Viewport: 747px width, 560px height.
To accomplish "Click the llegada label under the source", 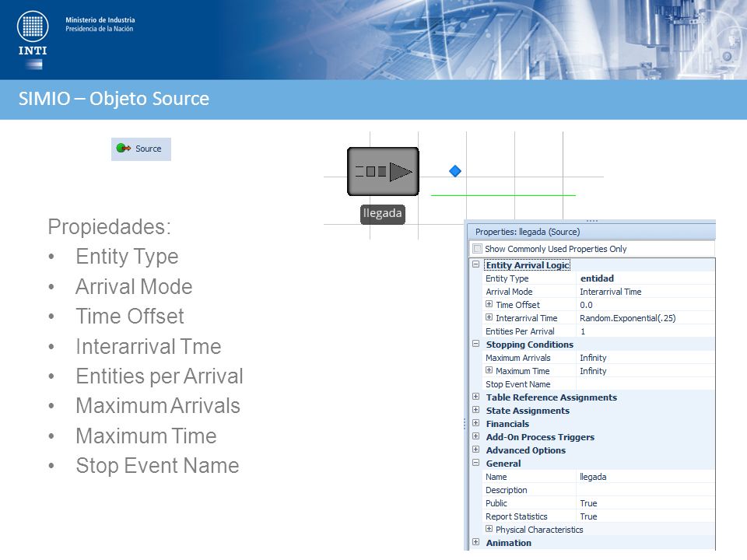I will click(383, 213).
